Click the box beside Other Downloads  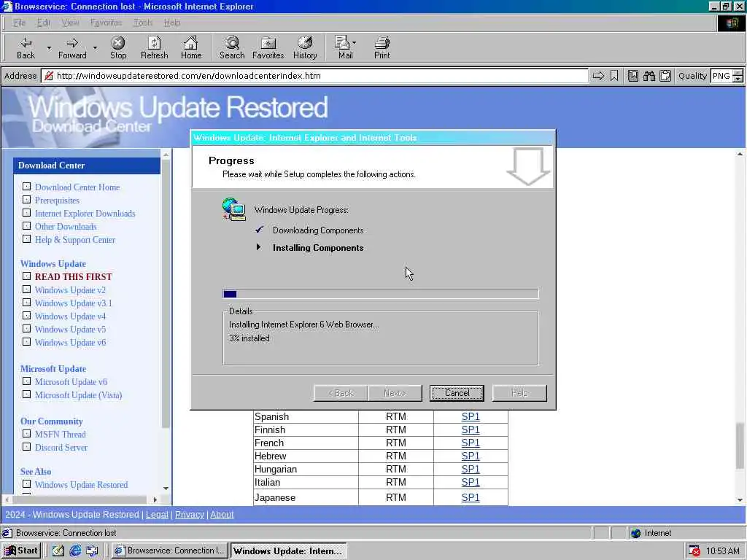point(27,226)
